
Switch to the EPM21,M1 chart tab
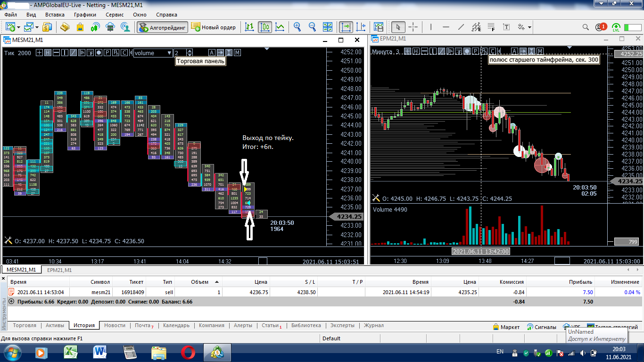pos(59,270)
